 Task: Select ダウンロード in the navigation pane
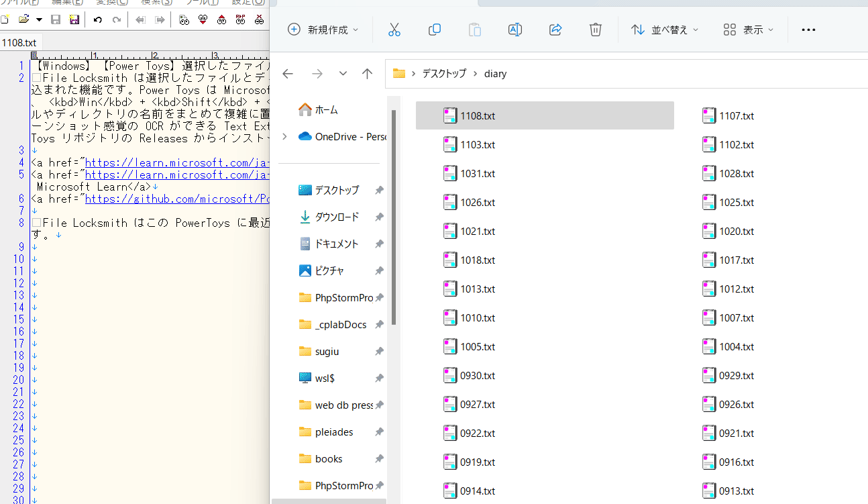click(x=337, y=217)
